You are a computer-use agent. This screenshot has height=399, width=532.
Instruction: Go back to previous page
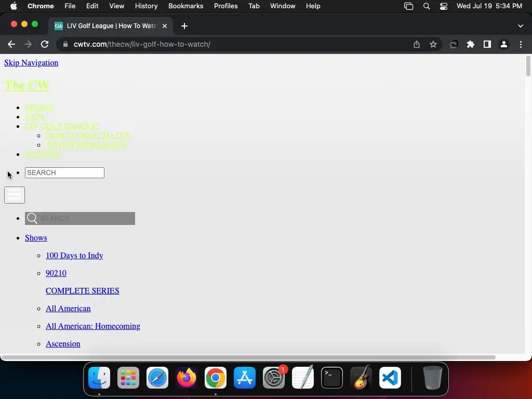pyautogui.click(x=11, y=44)
